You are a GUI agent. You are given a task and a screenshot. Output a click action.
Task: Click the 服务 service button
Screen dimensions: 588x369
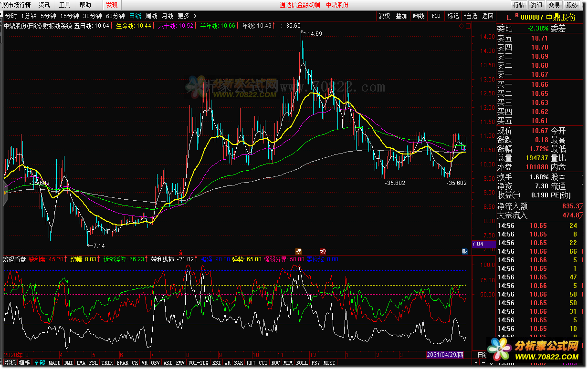pyautogui.click(x=571, y=5)
